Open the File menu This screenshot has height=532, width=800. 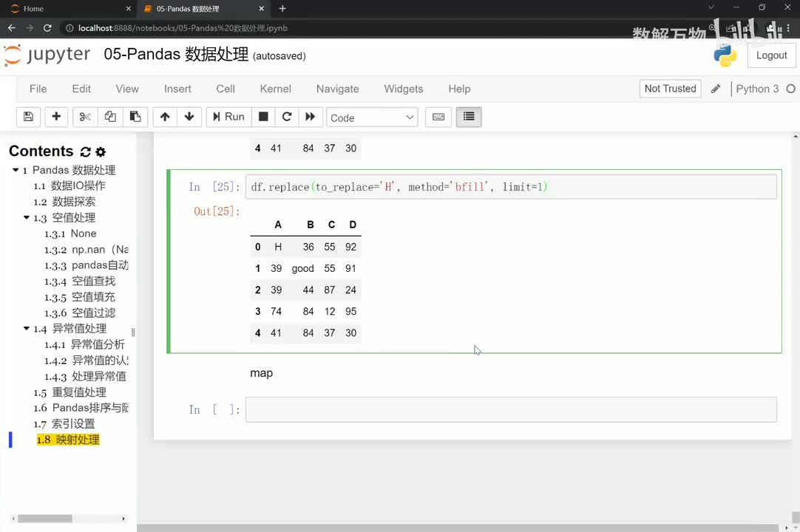(x=38, y=89)
